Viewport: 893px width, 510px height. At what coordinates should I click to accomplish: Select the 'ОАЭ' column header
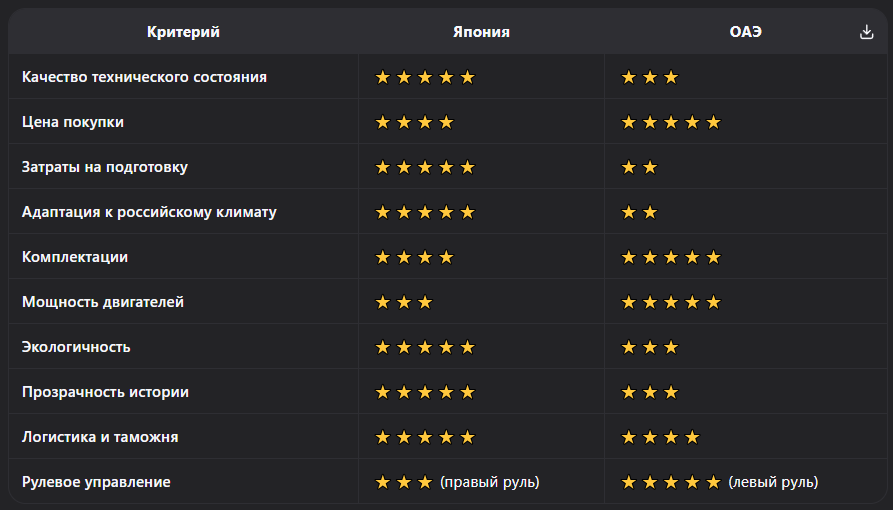(745, 32)
